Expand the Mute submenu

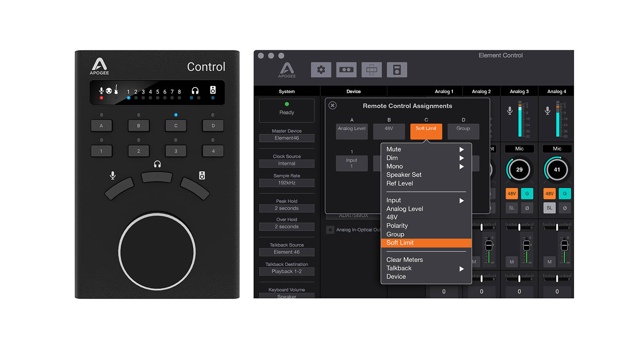click(x=426, y=149)
